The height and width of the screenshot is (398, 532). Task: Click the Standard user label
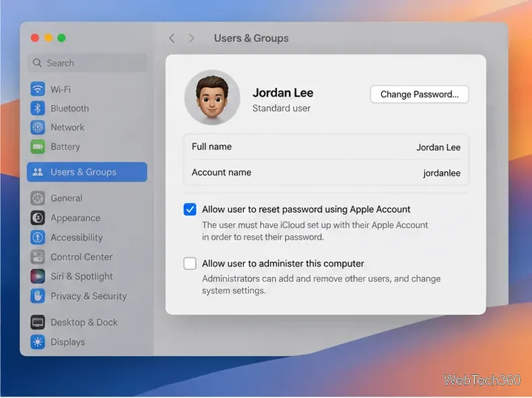pos(282,108)
